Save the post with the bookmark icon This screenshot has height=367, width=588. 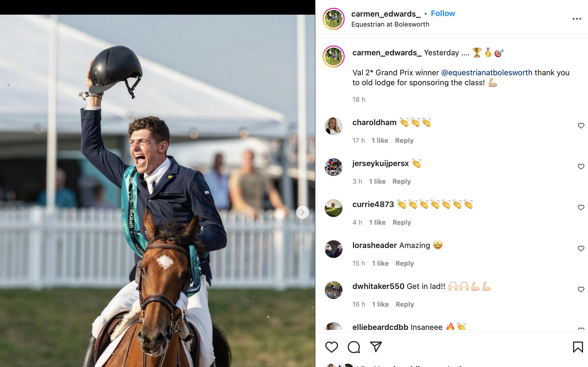(578, 347)
